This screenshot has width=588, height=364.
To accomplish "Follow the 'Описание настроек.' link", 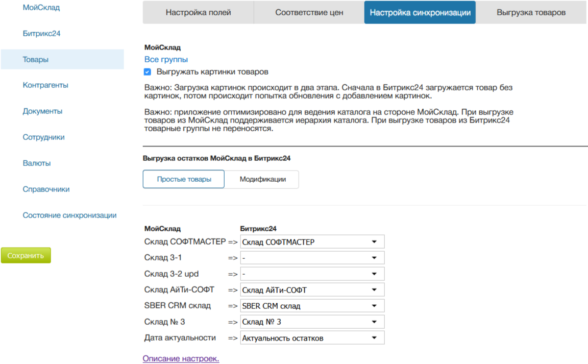I will coord(181,359).
